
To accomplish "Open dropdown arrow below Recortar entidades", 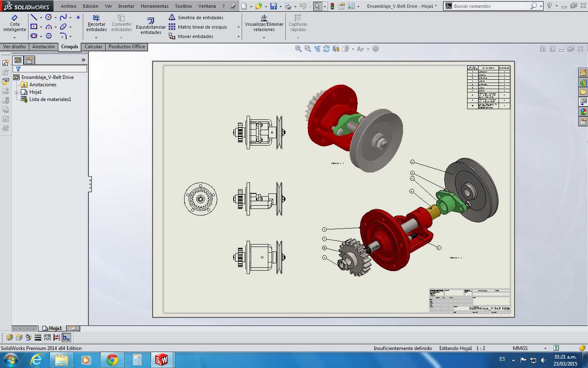I will click(96, 38).
